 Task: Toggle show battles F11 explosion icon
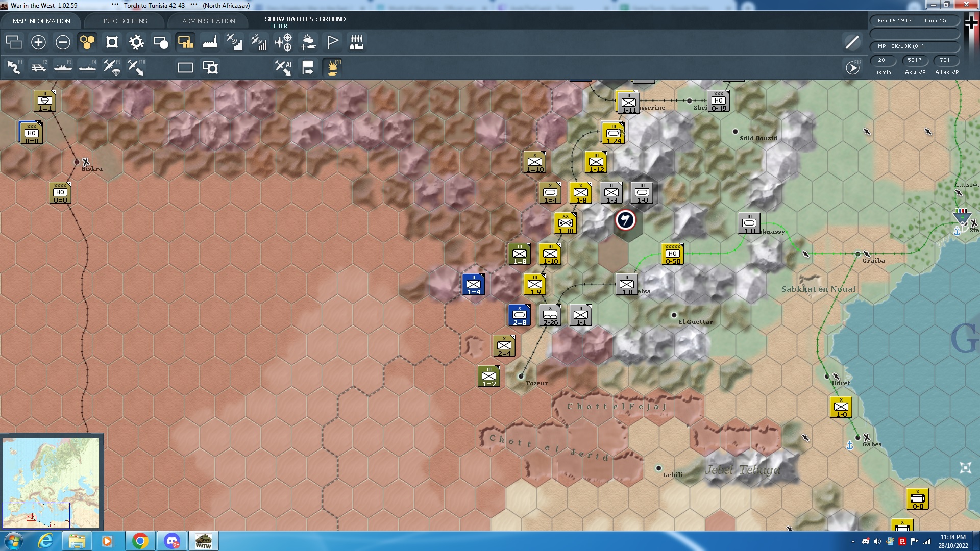tap(332, 67)
